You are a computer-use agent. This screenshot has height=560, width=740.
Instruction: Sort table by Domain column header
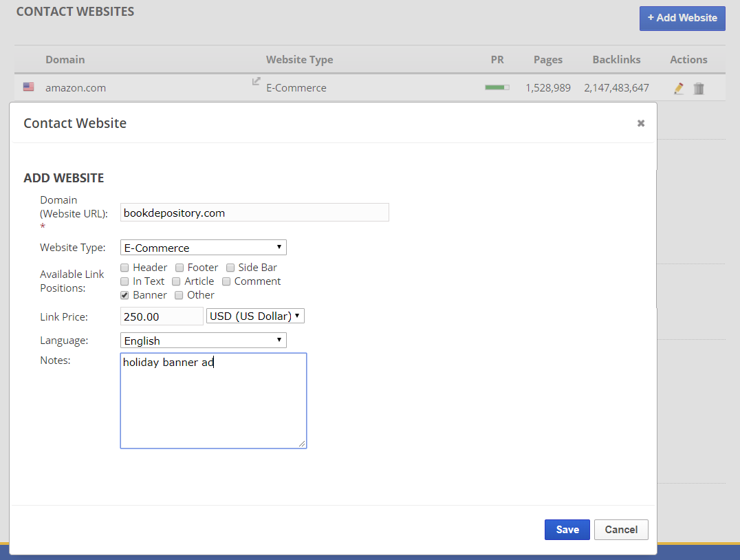pos(65,60)
